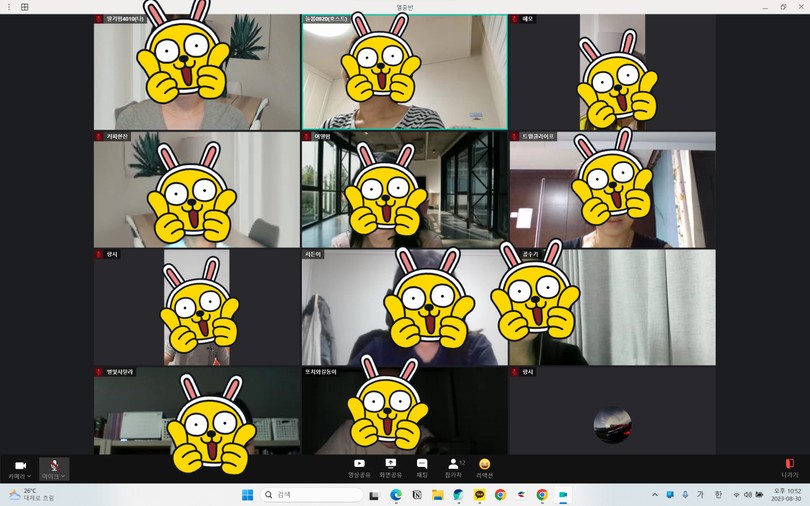
Task: Open the Windows Start menu
Action: tap(247, 495)
